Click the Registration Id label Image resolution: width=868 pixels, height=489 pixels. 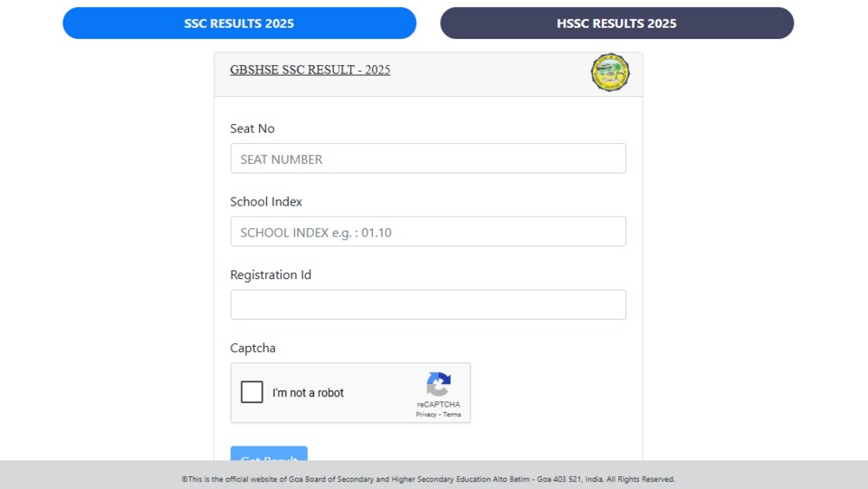click(x=271, y=274)
